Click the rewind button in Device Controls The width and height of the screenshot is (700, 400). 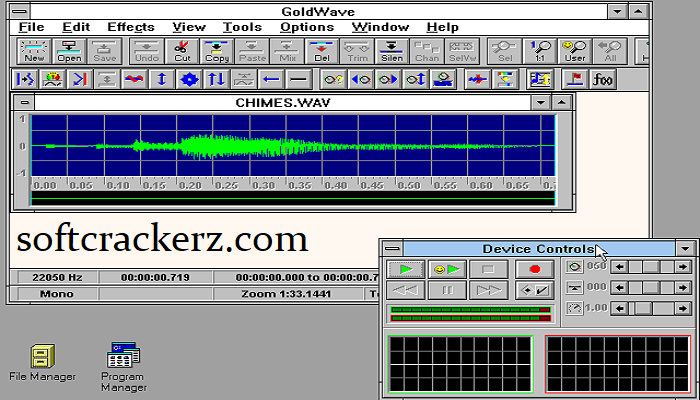(x=405, y=290)
